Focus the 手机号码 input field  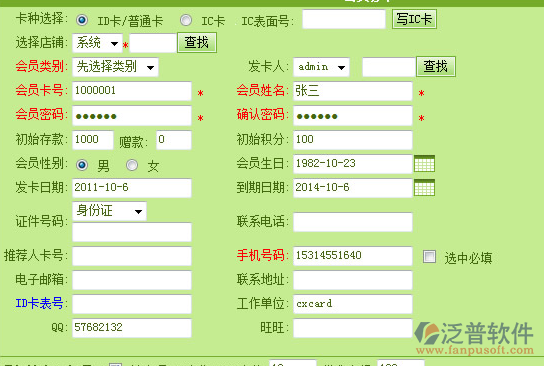pyautogui.click(x=353, y=256)
